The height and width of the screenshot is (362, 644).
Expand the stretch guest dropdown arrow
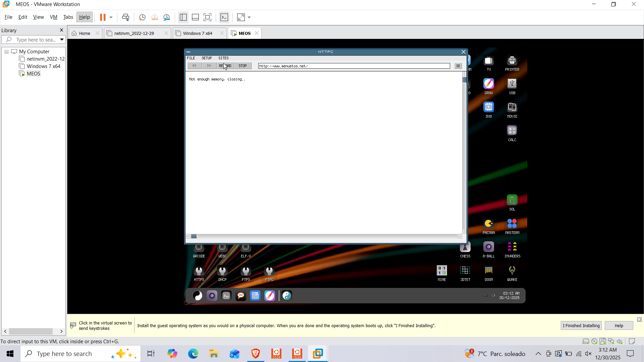point(249,17)
